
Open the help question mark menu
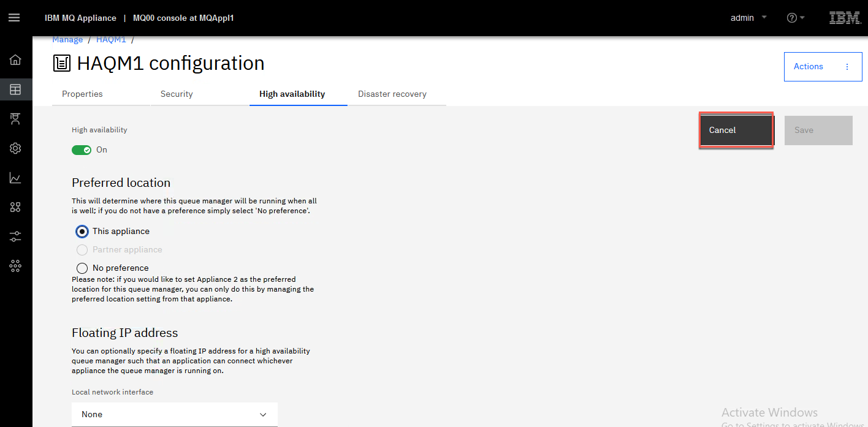tap(796, 18)
